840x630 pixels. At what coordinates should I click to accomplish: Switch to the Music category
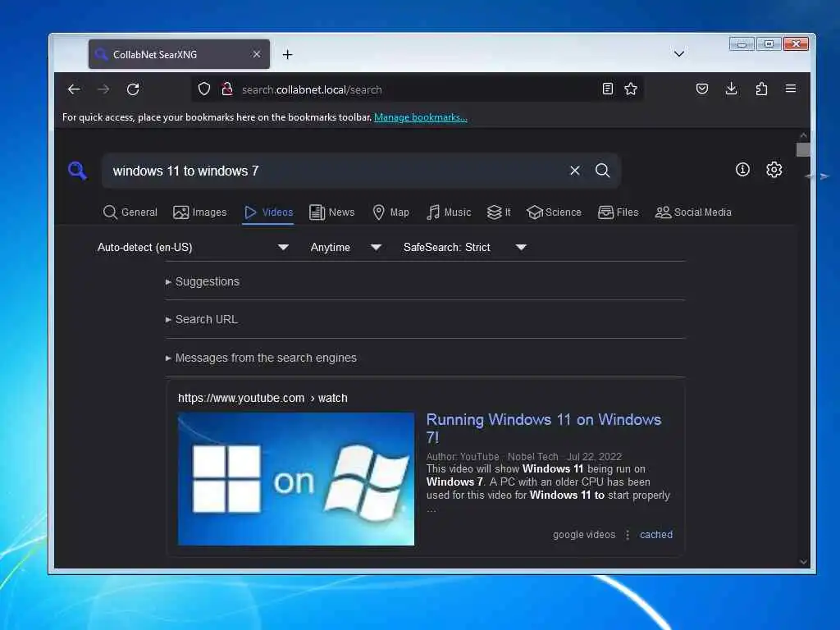click(449, 212)
